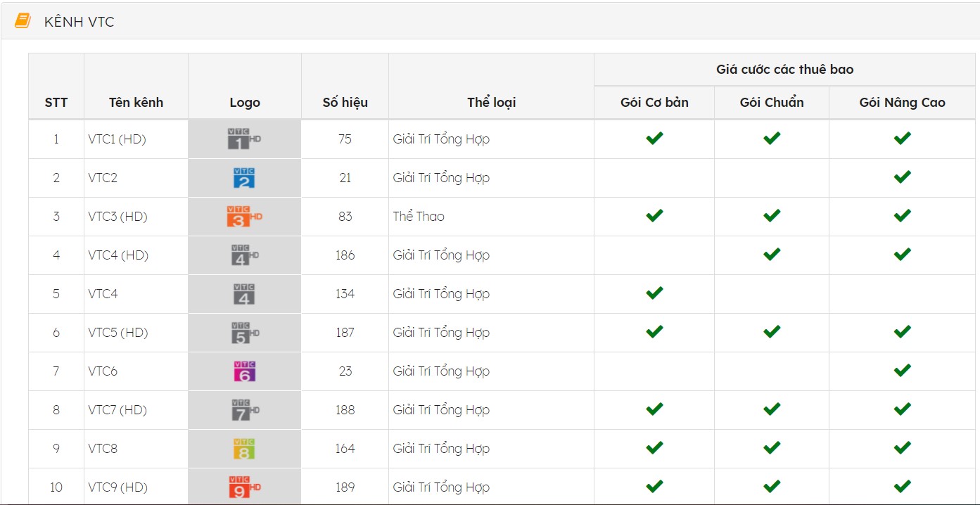Click the purple VTC6 channel logo
Image resolution: width=980 pixels, height=505 pixels.
point(244,371)
